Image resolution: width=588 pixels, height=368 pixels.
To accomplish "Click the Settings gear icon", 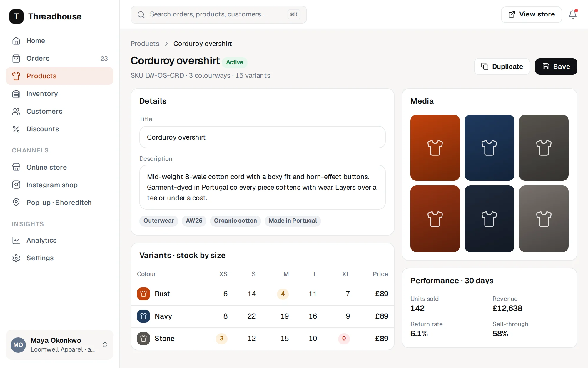I will [16, 258].
